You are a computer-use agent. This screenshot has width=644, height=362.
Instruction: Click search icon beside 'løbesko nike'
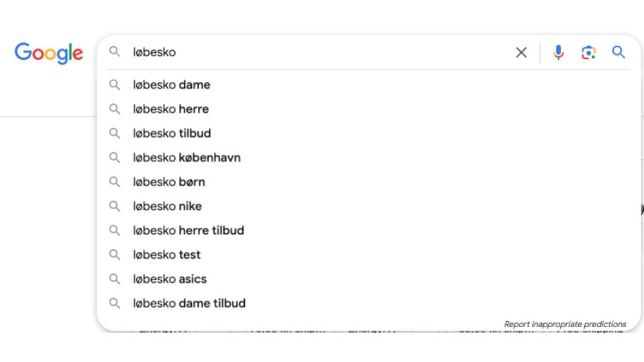115,206
